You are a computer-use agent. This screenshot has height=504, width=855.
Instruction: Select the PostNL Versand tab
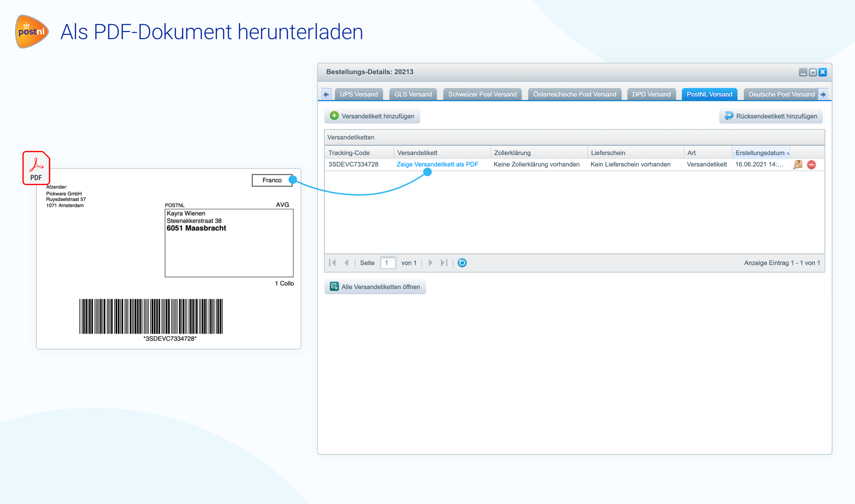coord(709,94)
